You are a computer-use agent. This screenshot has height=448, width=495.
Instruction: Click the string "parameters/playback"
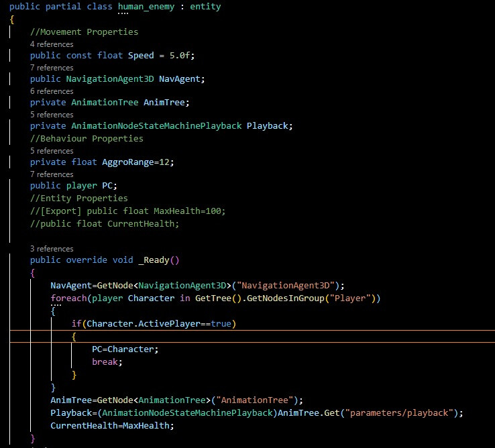pos(399,413)
